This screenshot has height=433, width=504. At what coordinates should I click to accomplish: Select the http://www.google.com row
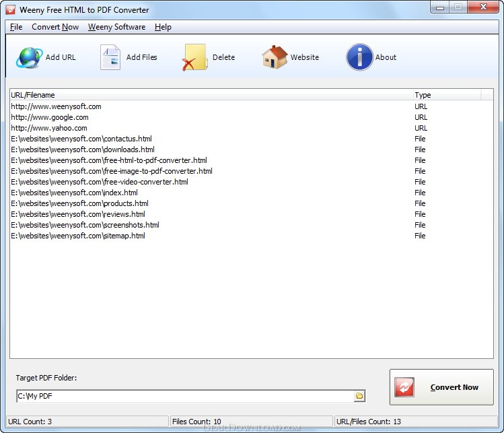pos(50,117)
